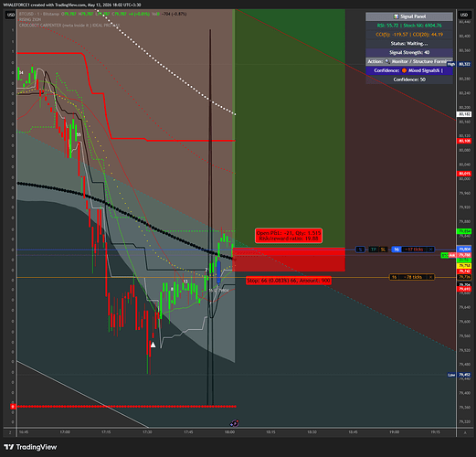Click the blue 79,804 position price label
The width and height of the screenshot is (476, 457).
click(464, 250)
